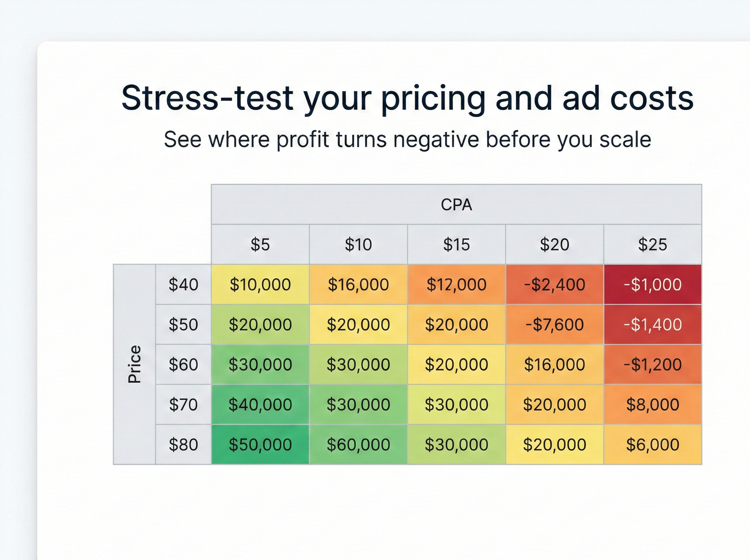Image resolution: width=750 pixels, height=560 pixels.
Task: Click the vertical Price row label
Action: pyautogui.click(x=135, y=364)
